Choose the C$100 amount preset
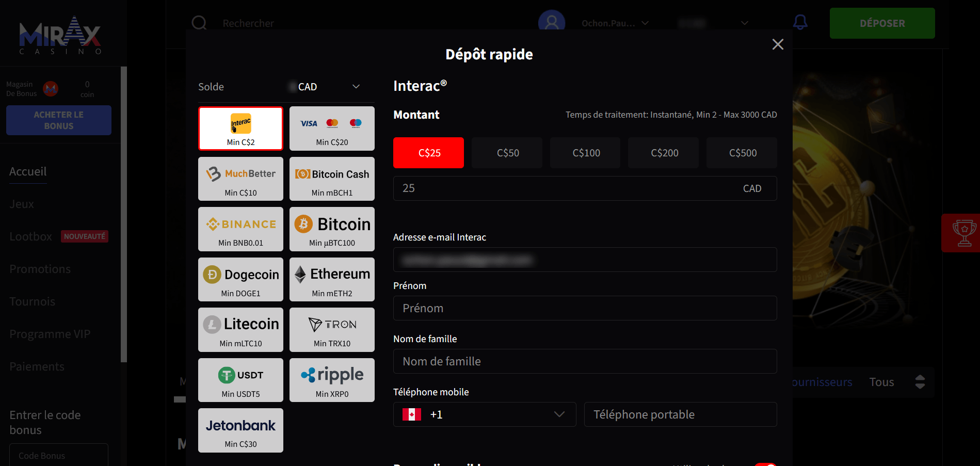Screen dimensions: 980x466 585,153
